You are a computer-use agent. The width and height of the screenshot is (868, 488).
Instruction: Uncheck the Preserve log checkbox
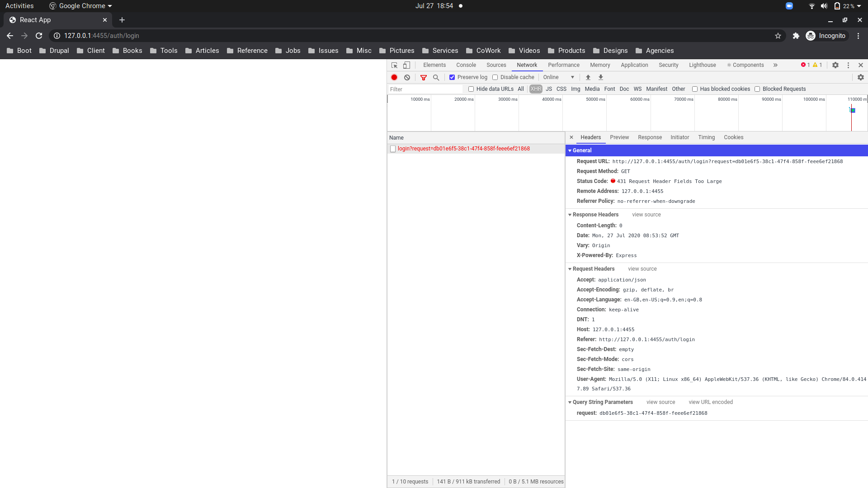click(452, 77)
